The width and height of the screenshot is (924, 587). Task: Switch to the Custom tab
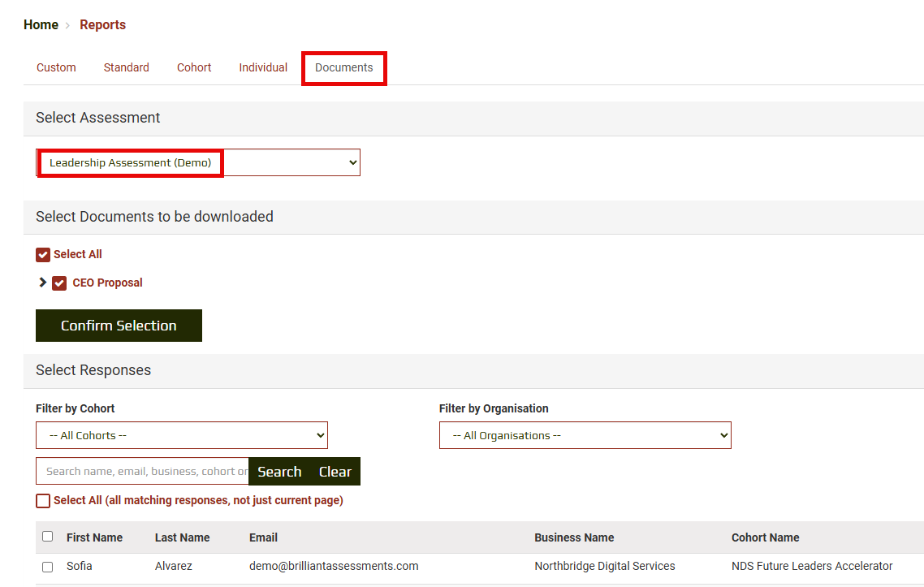(56, 67)
